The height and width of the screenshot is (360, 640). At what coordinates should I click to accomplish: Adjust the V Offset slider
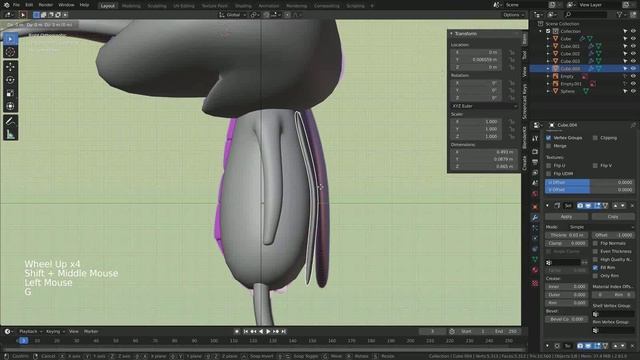pyautogui.click(x=590, y=190)
